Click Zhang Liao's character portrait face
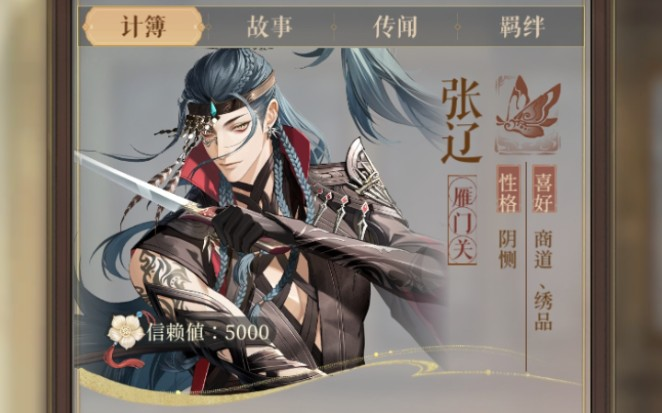This screenshot has width=662, height=413. point(236,137)
